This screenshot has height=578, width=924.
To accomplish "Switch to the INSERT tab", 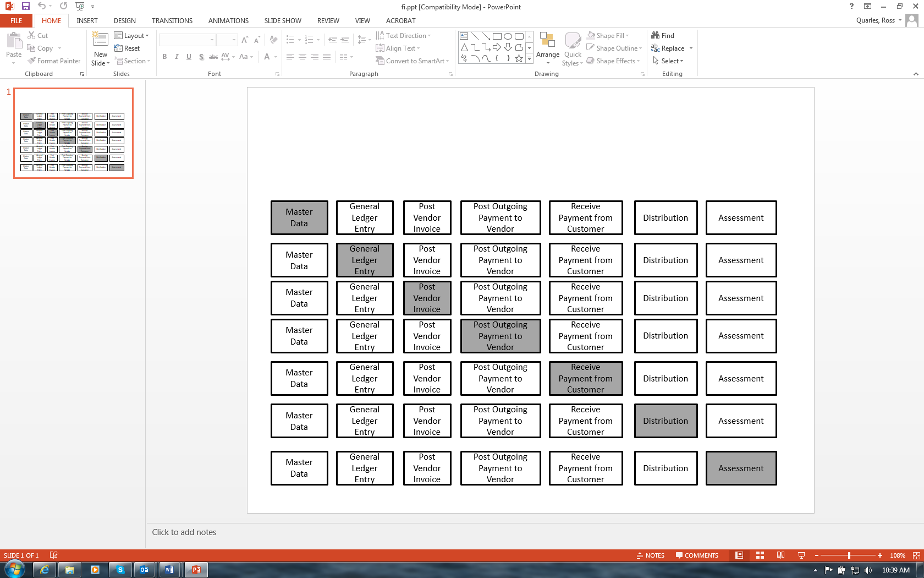I will pyautogui.click(x=87, y=20).
